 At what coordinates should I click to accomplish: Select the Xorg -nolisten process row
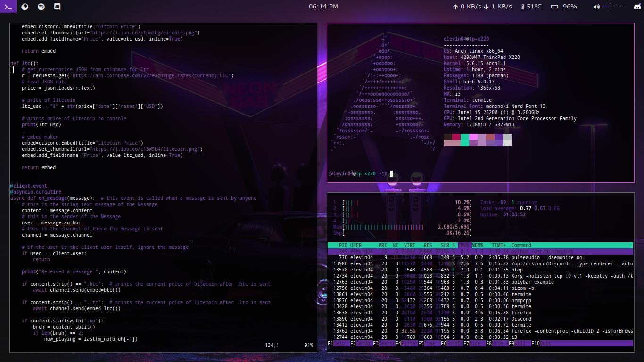(480, 276)
